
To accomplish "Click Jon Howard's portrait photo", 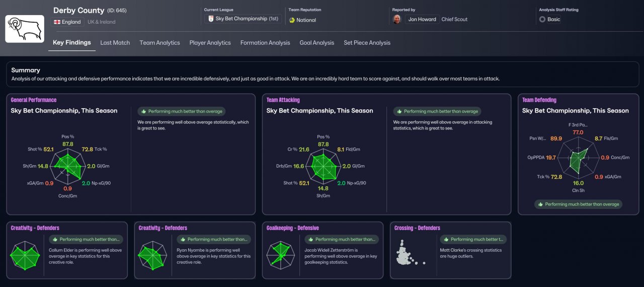I will tap(397, 19).
